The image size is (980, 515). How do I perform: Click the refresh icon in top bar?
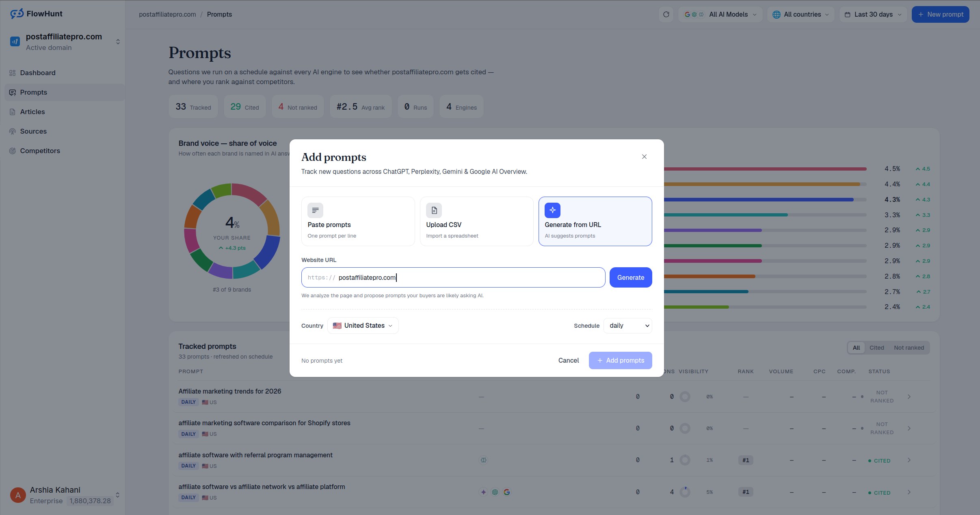click(666, 14)
